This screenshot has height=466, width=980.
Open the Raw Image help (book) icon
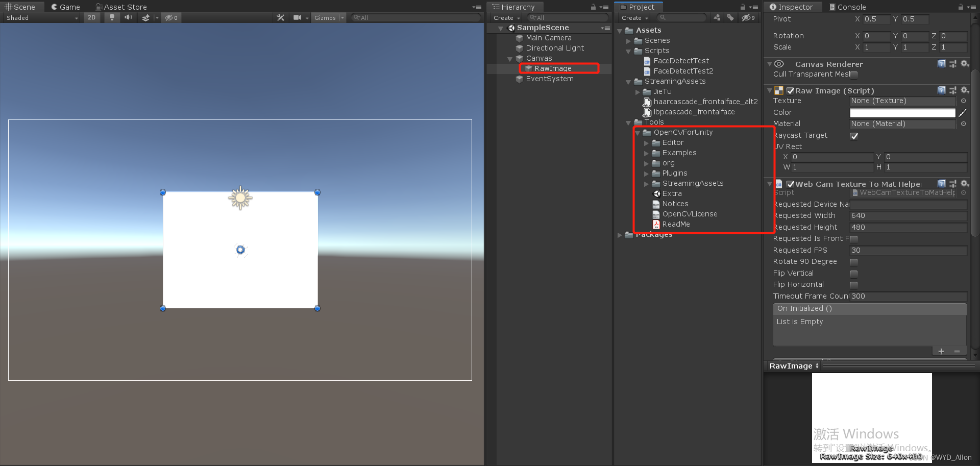[941, 90]
